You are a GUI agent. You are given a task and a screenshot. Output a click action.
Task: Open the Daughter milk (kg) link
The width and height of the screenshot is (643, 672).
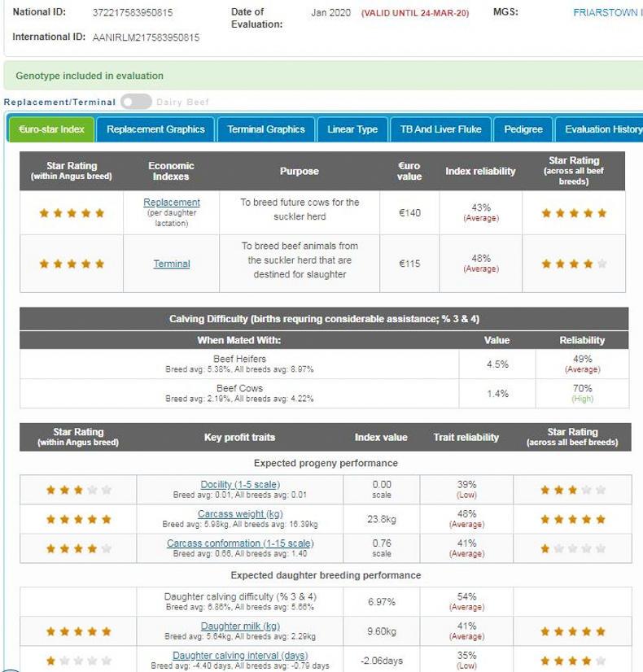(x=240, y=626)
